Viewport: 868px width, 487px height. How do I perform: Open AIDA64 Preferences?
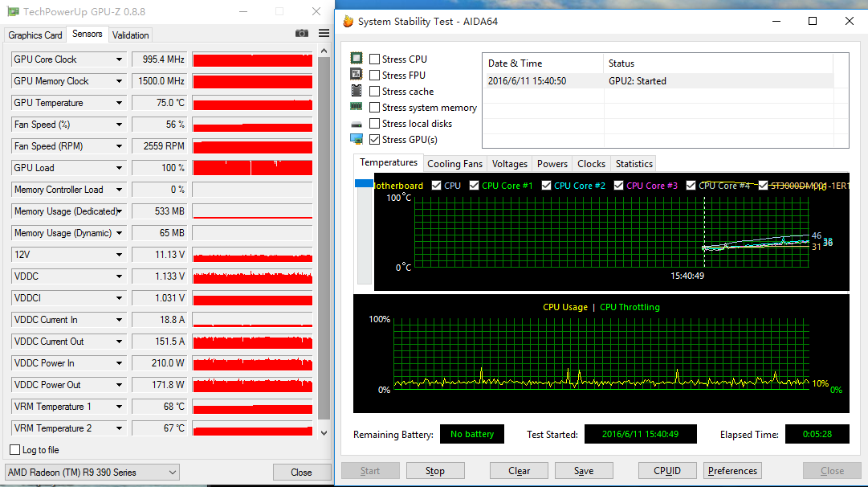pos(732,470)
